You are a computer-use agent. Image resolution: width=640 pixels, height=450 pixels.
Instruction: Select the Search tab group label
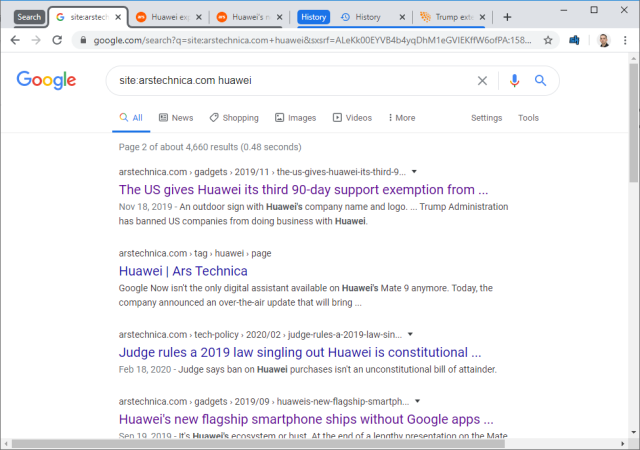pos(29,17)
